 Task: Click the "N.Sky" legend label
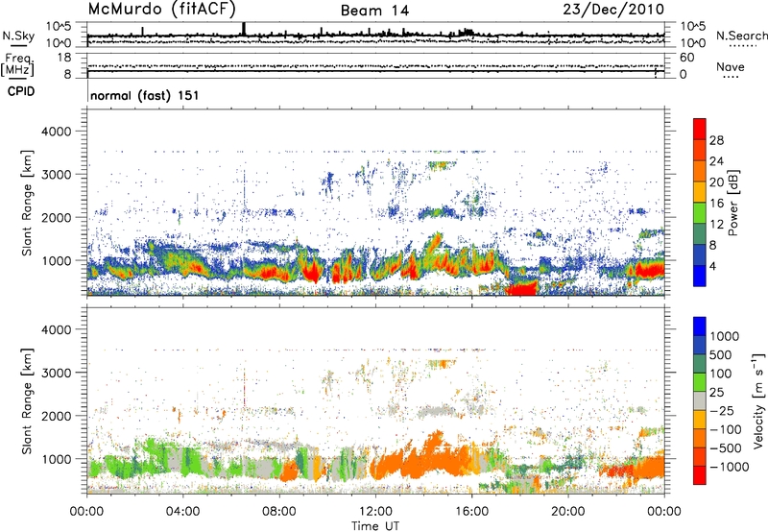18,36
